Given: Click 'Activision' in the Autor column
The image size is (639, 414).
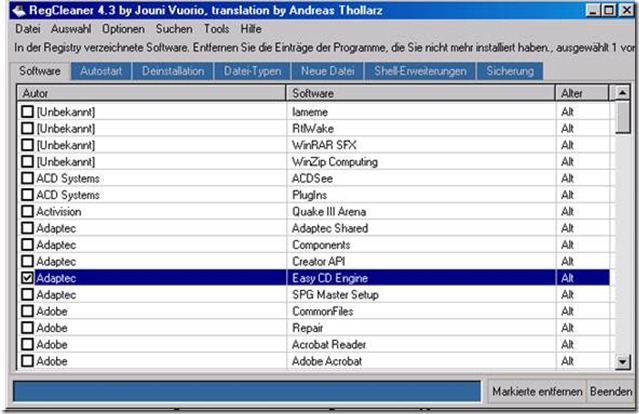Looking at the screenshot, I should click(x=59, y=211).
